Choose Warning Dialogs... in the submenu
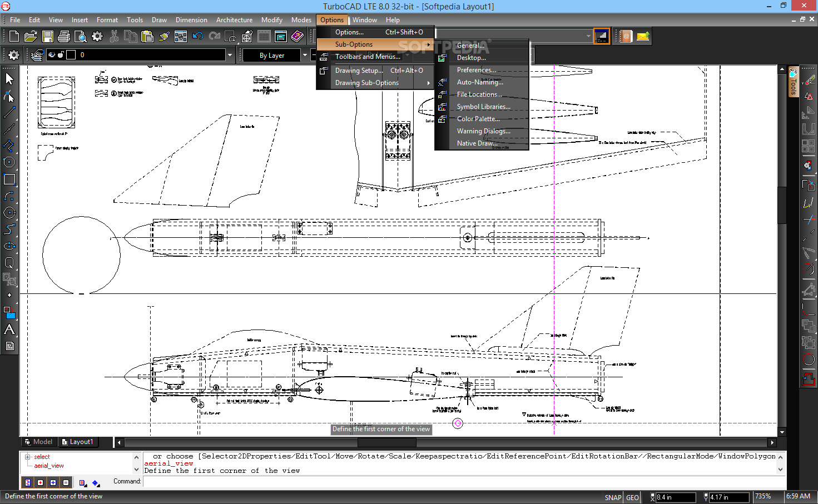 482,131
